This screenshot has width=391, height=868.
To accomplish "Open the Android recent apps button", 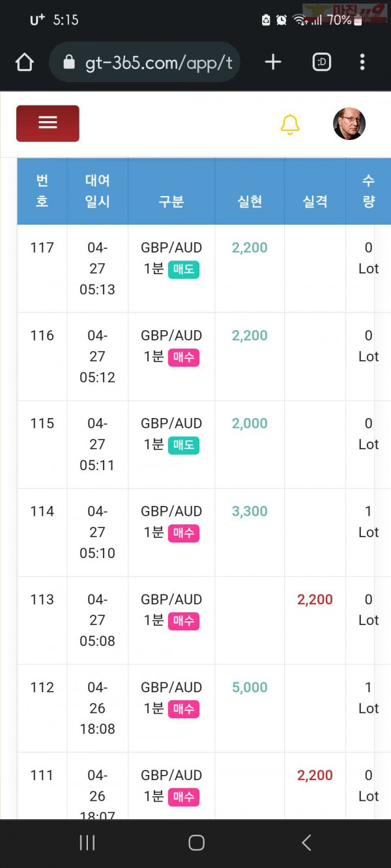I will click(x=87, y=843).
